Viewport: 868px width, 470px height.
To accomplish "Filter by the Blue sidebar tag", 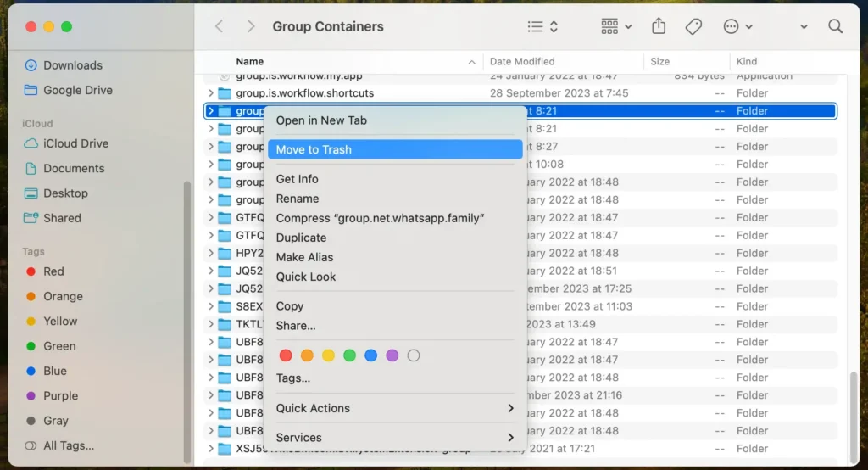I will [x=47, y=372].
